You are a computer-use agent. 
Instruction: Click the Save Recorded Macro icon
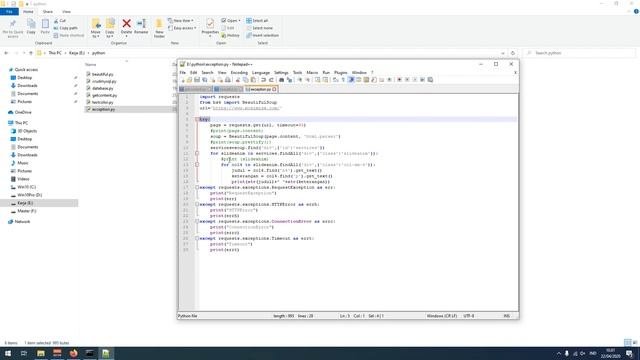point(430,80)
